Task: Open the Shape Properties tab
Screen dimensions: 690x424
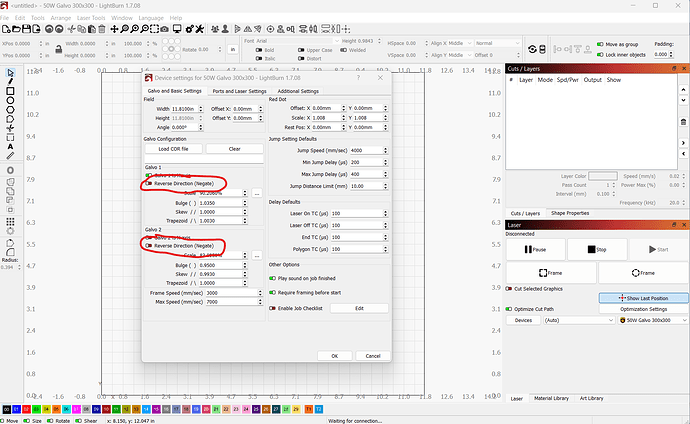Action: click(x=570, y=213)
